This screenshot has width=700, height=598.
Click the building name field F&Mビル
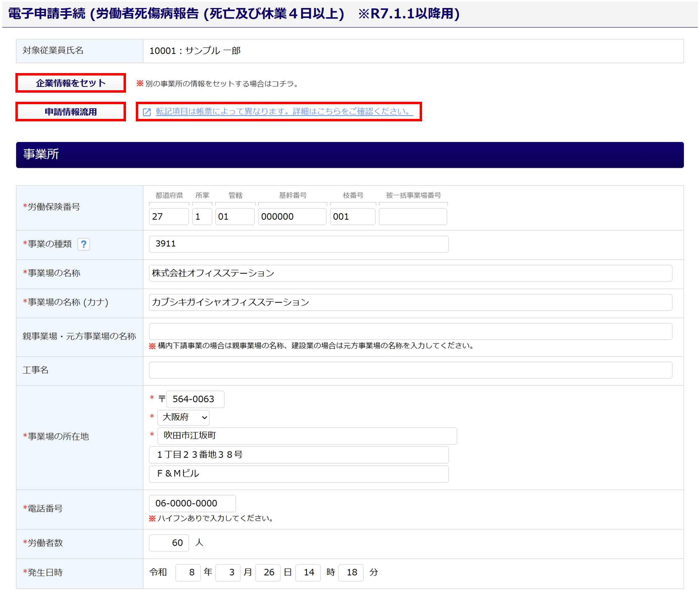[x=298, y=474]
